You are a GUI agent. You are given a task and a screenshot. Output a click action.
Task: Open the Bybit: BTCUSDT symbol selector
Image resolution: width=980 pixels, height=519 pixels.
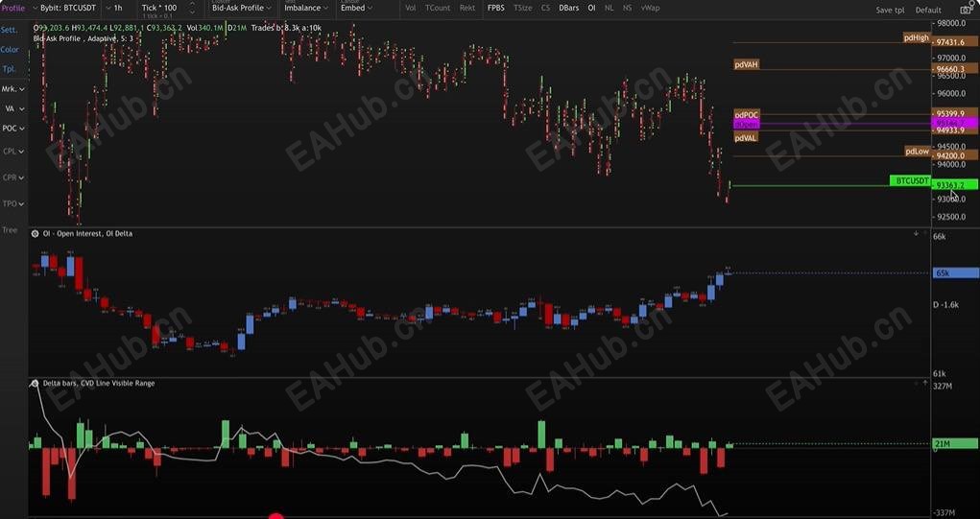pos(63,8)
